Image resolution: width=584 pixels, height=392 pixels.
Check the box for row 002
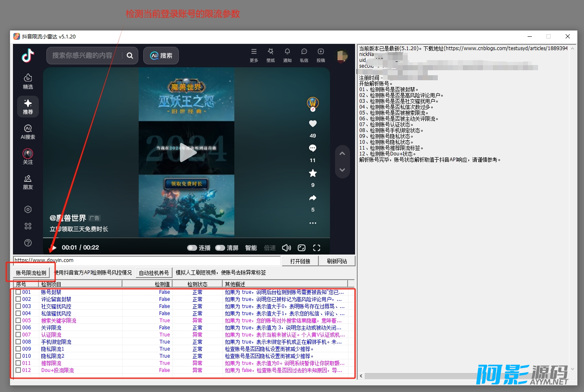tap(18, 299)
